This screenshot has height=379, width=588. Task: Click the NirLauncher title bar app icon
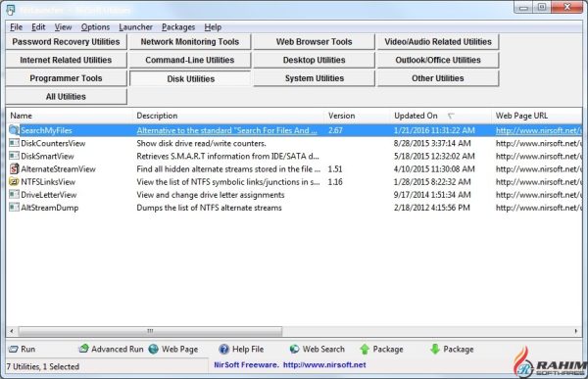(11, 10)
